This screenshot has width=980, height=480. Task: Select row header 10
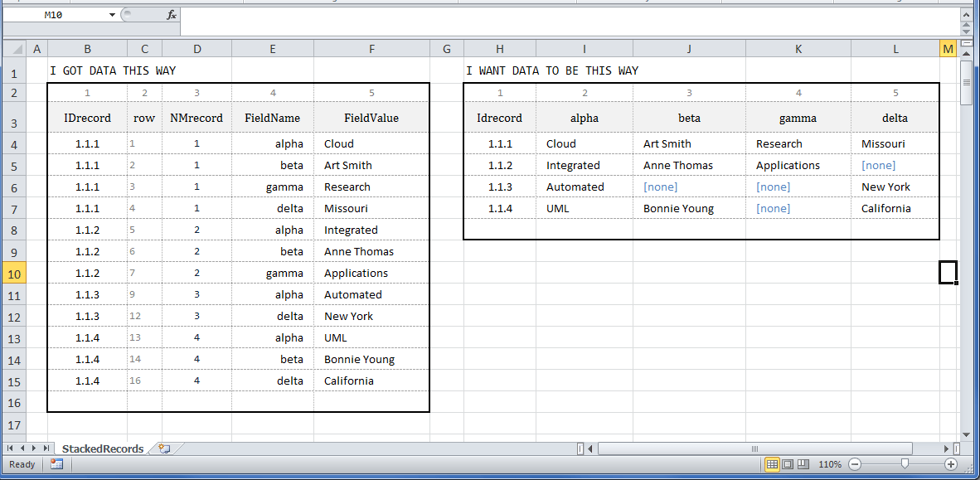pyautogui.click(x=15, y=273)
